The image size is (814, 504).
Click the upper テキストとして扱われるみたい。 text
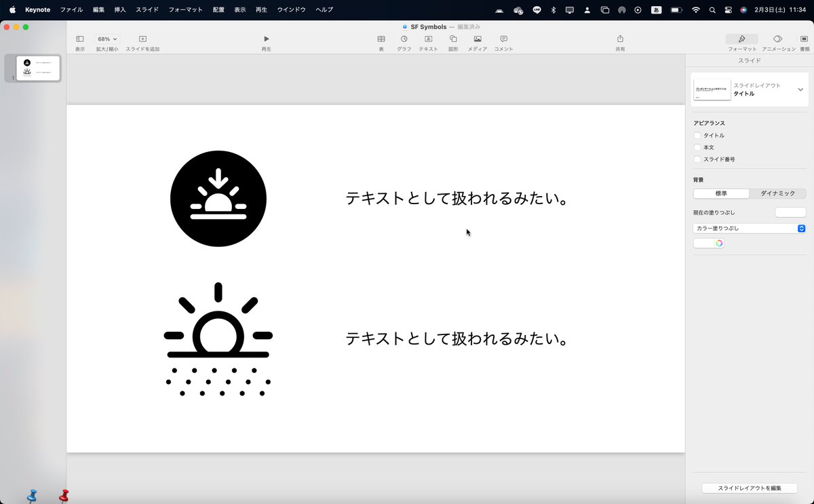click(457, 199)
